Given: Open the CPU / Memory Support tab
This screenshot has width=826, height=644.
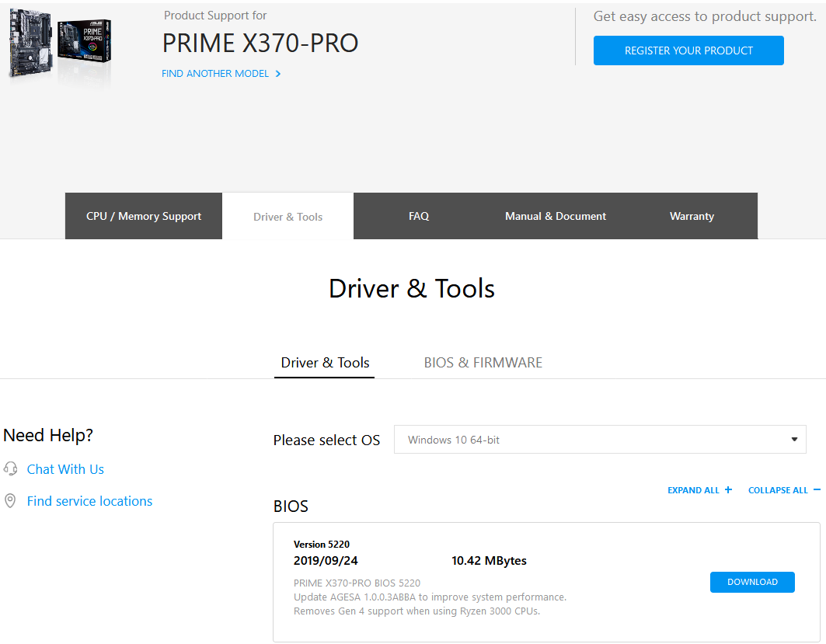Looking at the screenshot, I should tap(144, 216).
